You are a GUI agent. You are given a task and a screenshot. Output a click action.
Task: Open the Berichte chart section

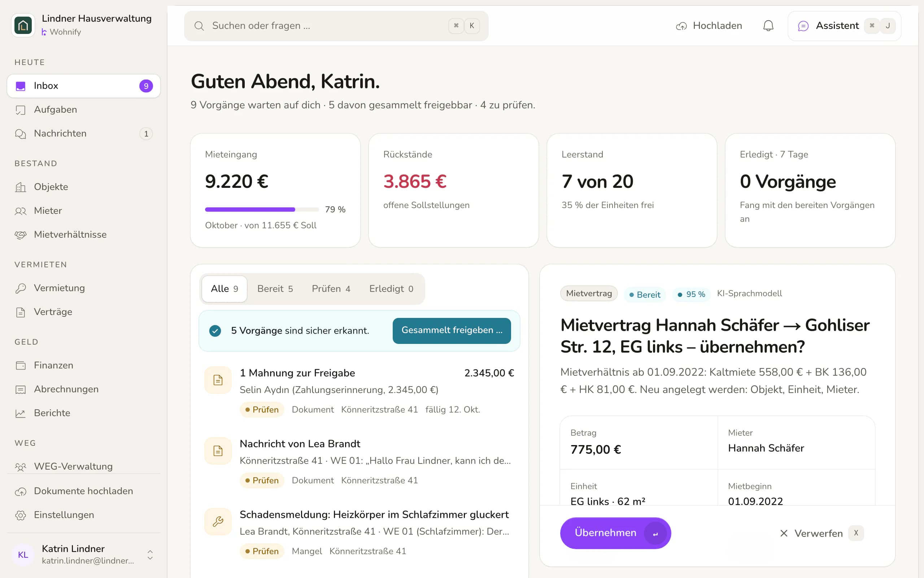[x=84, y=413]
